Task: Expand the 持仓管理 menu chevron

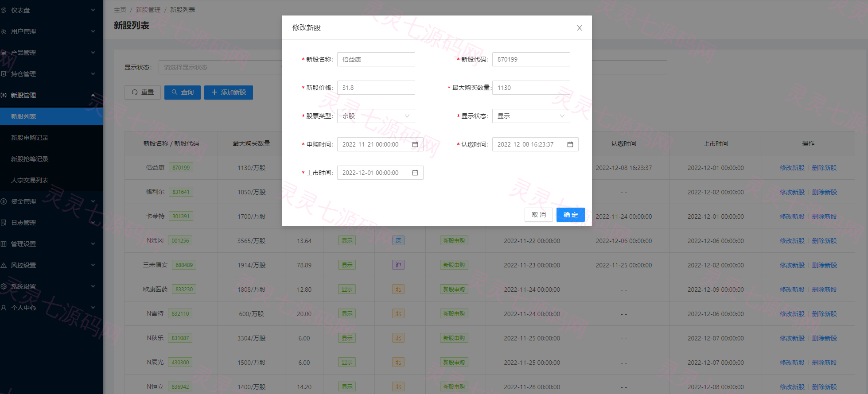Action: tap(93, 74)
